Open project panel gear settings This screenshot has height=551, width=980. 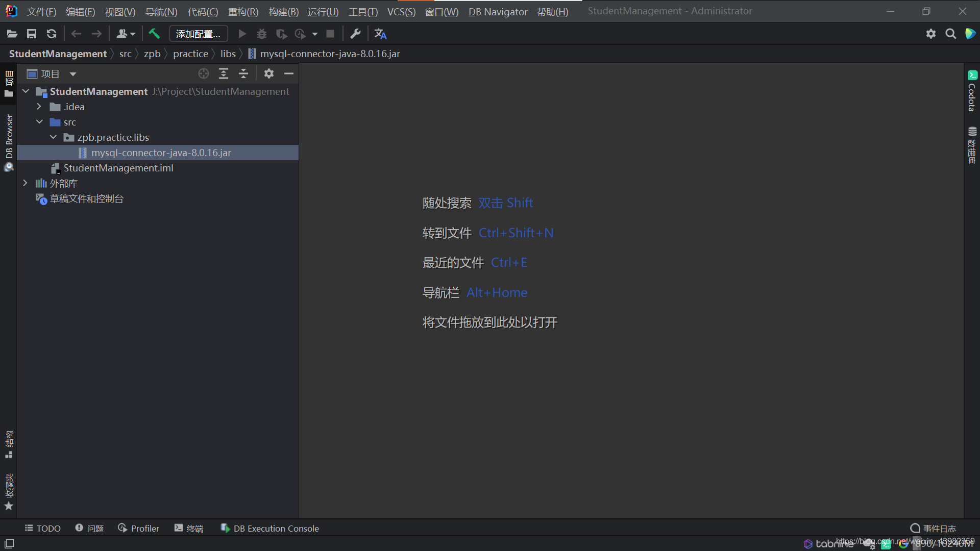coord(269,74)
